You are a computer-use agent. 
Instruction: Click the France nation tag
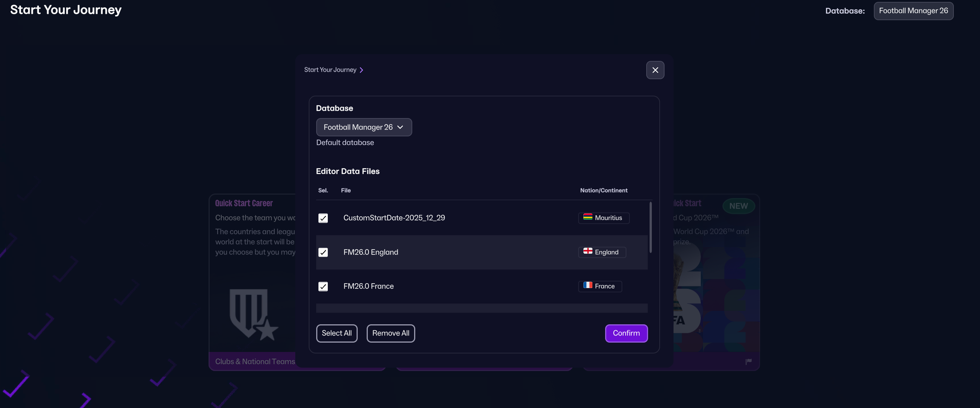600,286
